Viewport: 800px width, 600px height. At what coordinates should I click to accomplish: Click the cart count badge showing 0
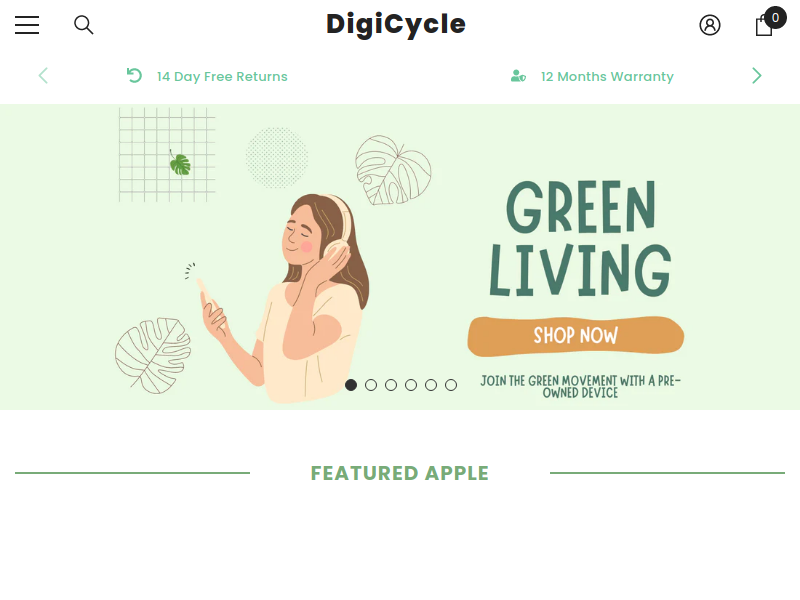click(x=775, y=18)
